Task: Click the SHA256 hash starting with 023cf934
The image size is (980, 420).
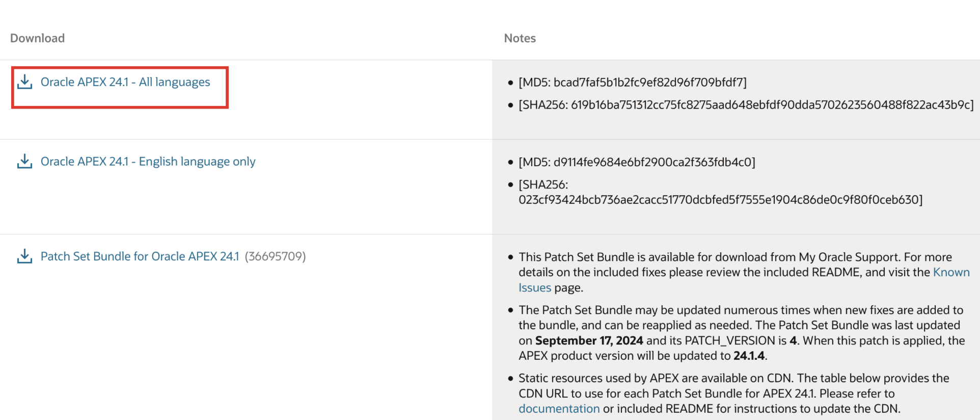Action: click(x=720, y=199)
